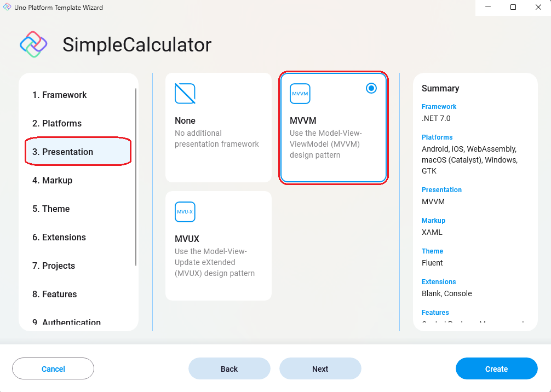This screenshot has width=551, height=392.
Task: Choose the None presentation option
Action: coord(218,127)
